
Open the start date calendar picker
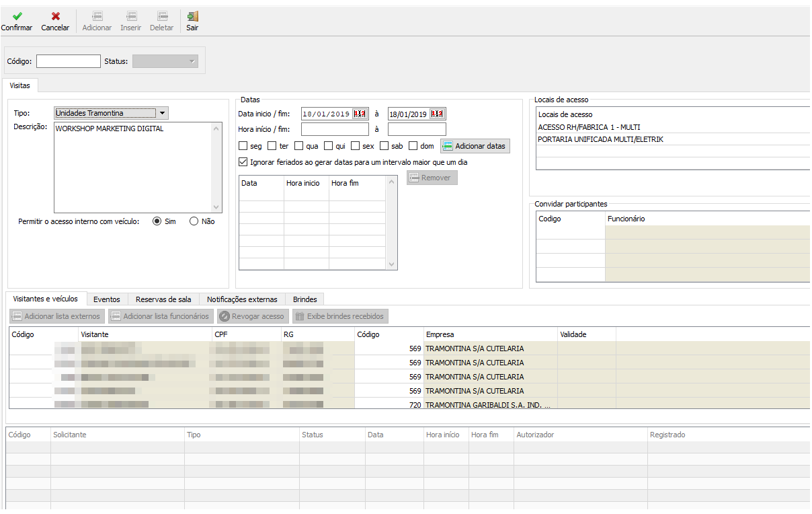[x=360, y=114]
